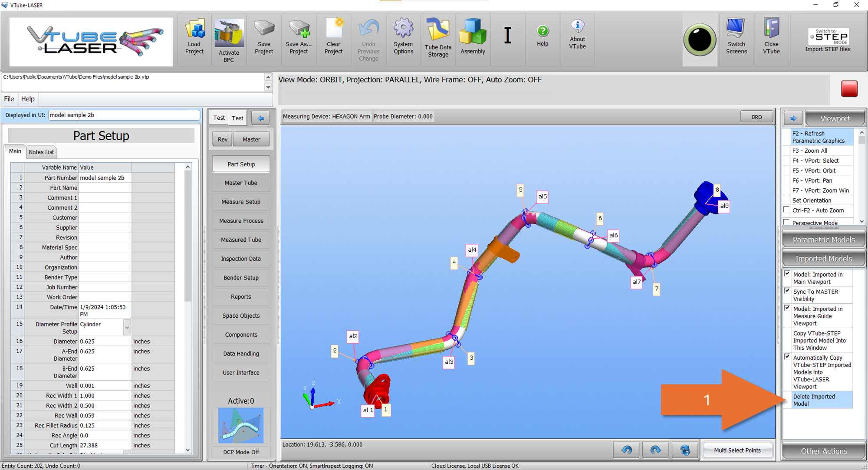
Task: Select the second Test tab
Action: [x=237, y=118]
